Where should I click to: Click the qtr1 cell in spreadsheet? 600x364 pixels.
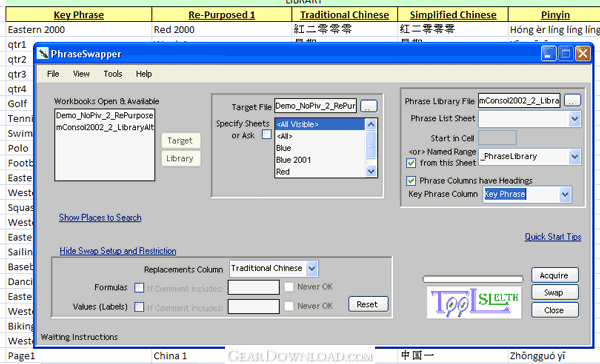click(19, 45)
